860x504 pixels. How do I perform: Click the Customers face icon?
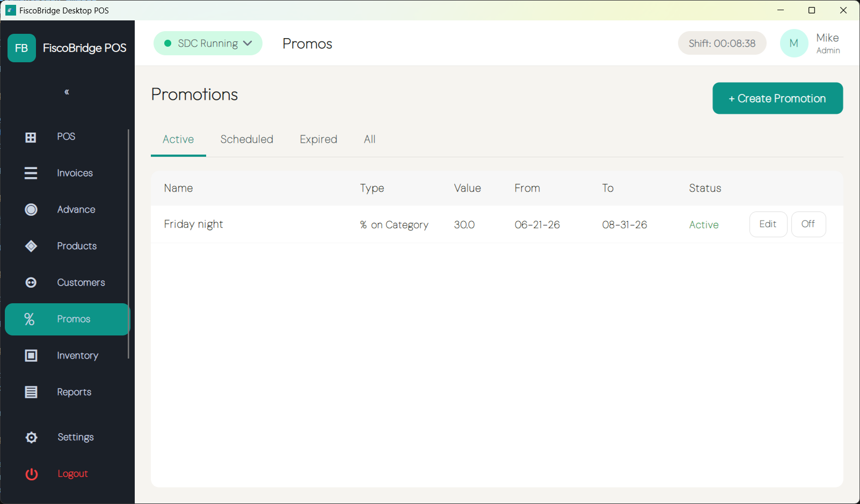tap(31, 282)
